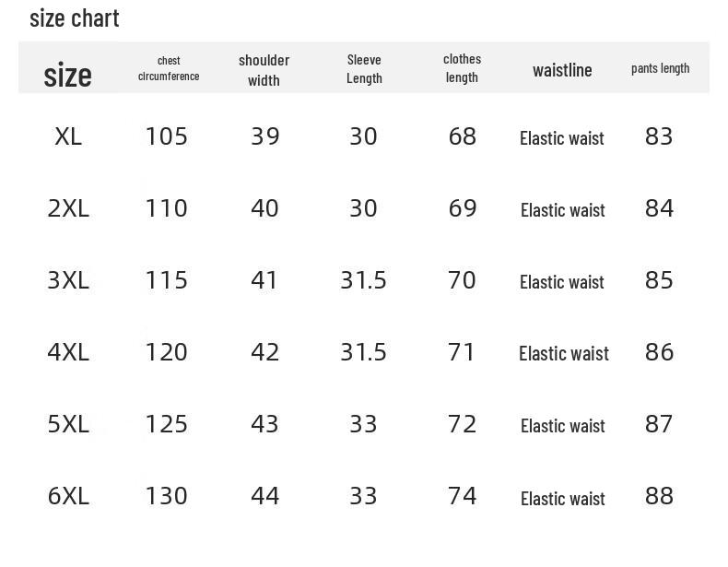728x567 pixels.
Task: Select sleeve length 31.5 in 3XL row
Action: (x=363, y=280)
